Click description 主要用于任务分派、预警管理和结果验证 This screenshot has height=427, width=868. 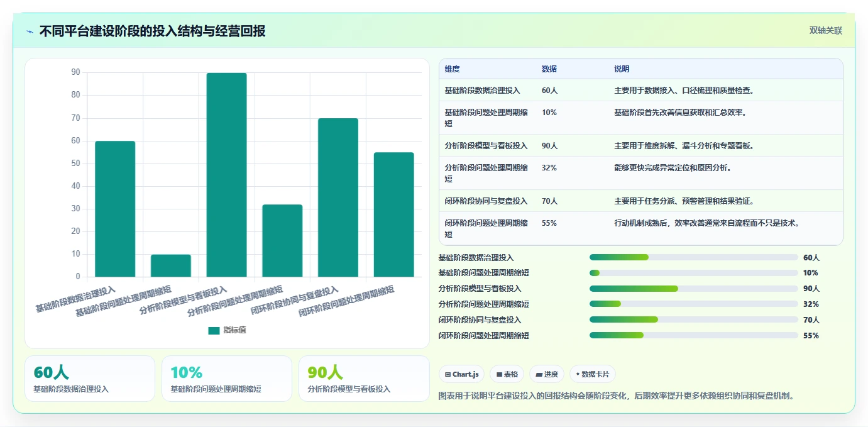[x=684, y=201]
